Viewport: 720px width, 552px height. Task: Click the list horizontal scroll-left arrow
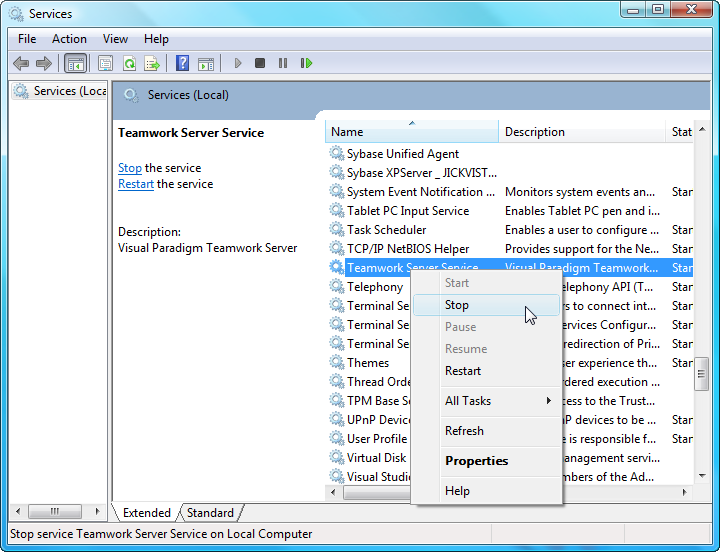coord(333,492)
